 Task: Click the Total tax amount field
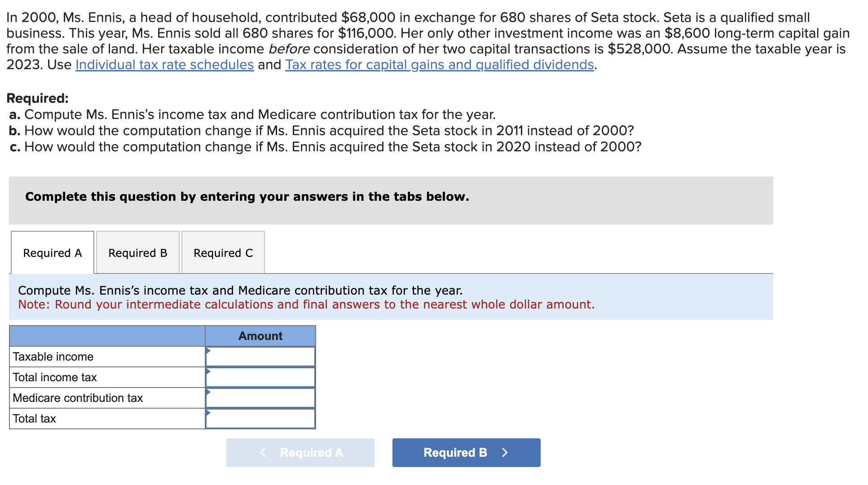click(x=260, y=418)
